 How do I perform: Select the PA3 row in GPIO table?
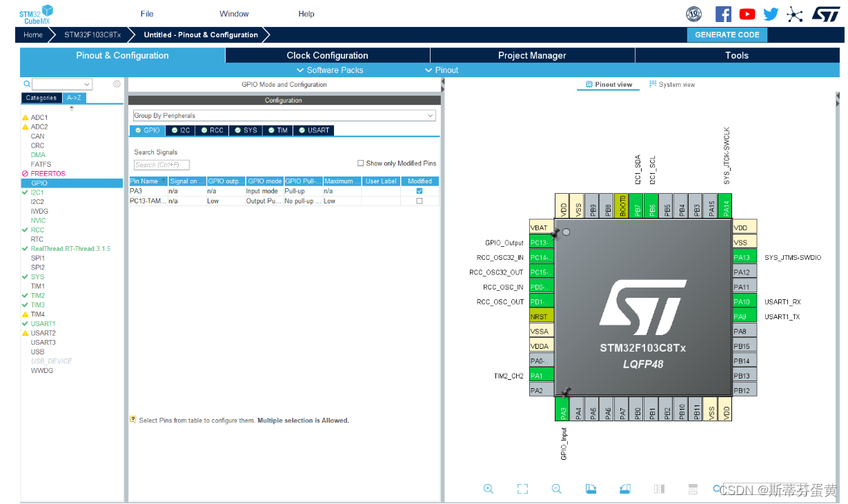(284, 191)
